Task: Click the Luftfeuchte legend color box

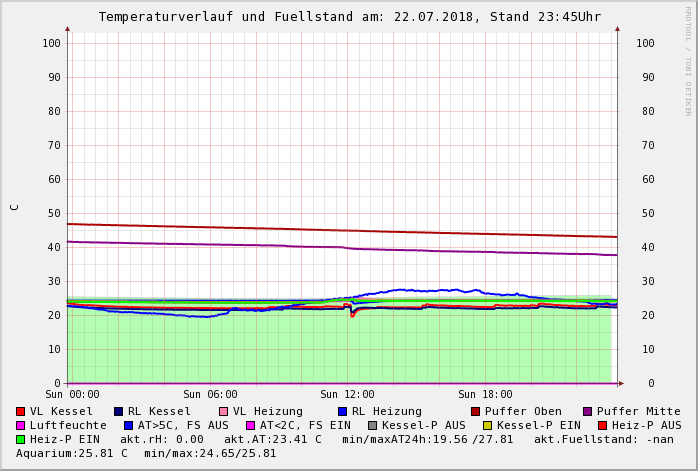Action: [20, 425]
